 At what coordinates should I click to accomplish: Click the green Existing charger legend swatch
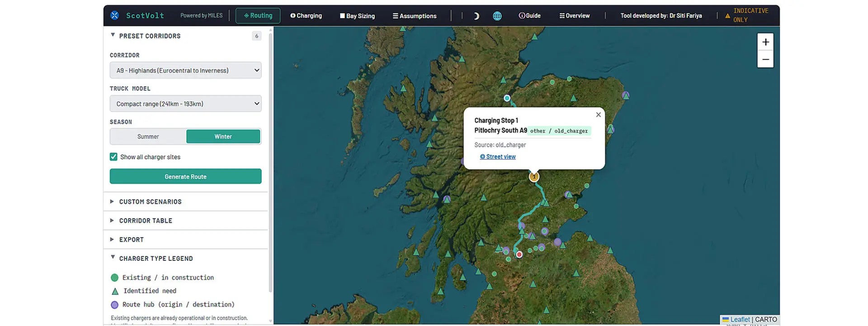(114, 278)
